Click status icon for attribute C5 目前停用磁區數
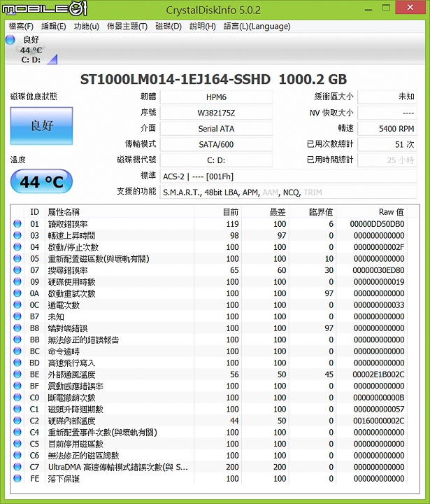 pos(17,444)
